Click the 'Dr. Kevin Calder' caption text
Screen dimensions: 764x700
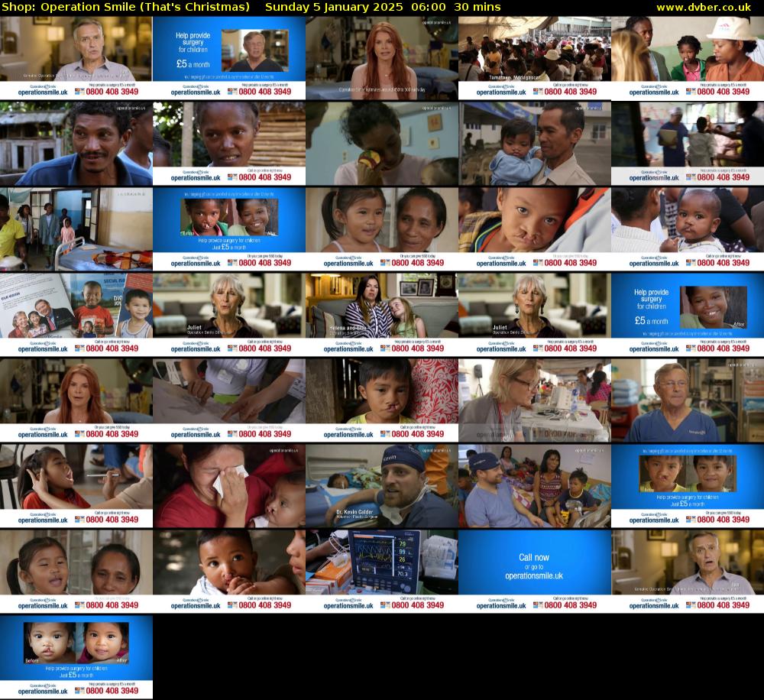[354, 512]
